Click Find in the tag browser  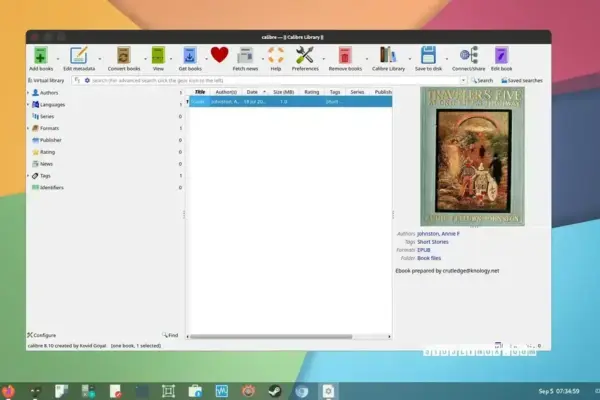pyautogui.click(x=170, y=335)
